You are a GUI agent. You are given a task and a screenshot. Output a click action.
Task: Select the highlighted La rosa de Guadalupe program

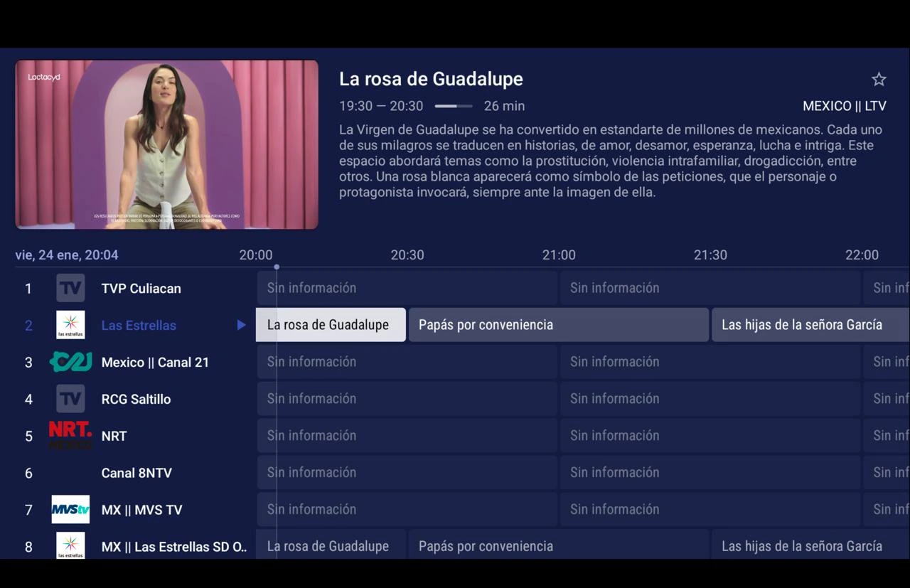331,325
